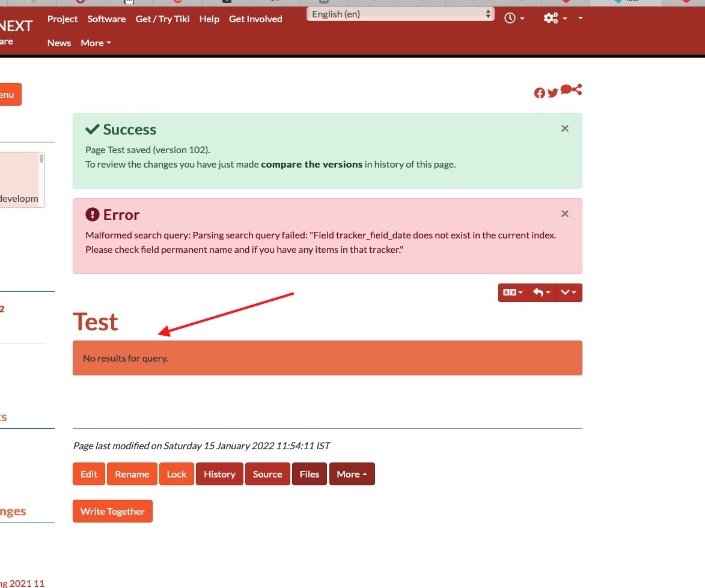
Task: Expand the rightmost caret dropdown in header
Action: (x=581, y=18)
